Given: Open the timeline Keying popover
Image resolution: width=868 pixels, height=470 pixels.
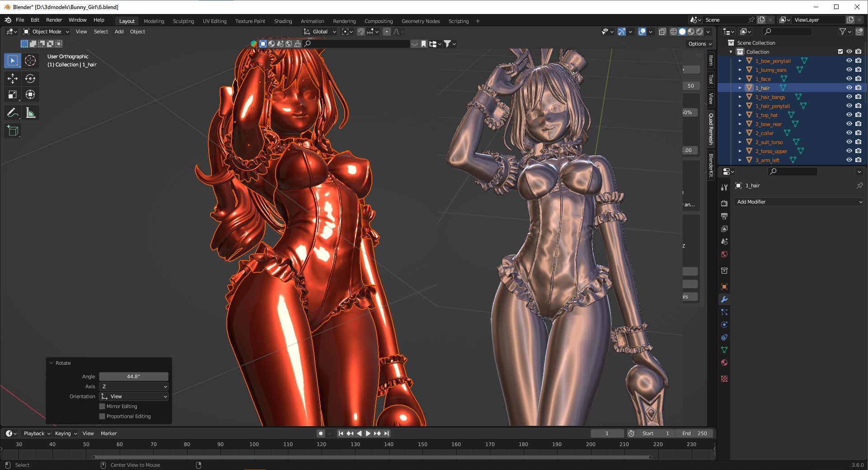Looking at the screenshot, I should pos(66,433).
